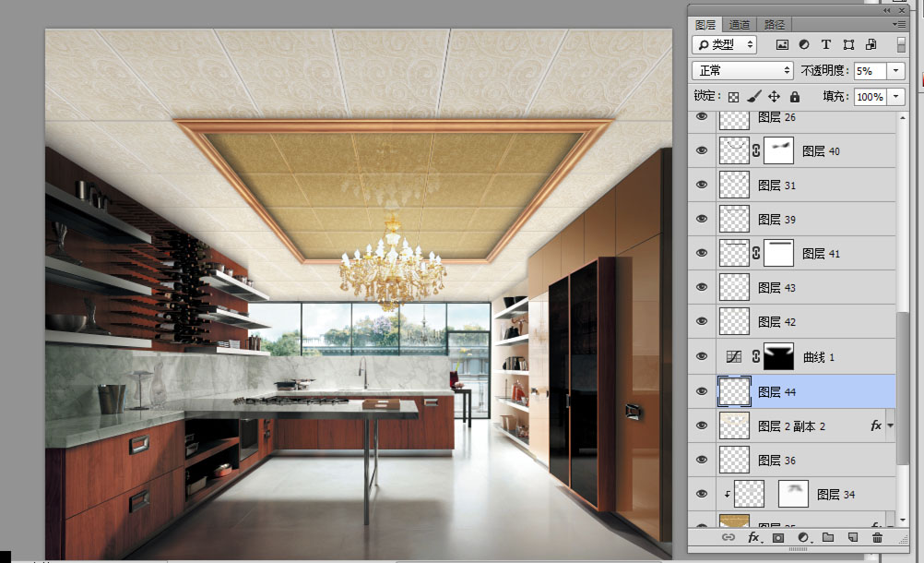Create a new group folder
The width and height of the screenshot is (924, 563).
828,537
